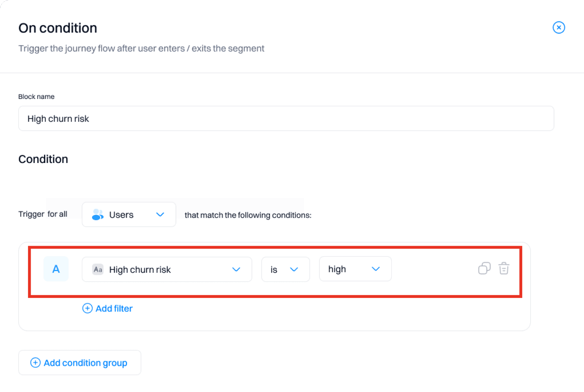The width and height of the screenshot is (584, 392).
Task: Click the plus icon beside Add filter
Action: click(x=88, y=309)
